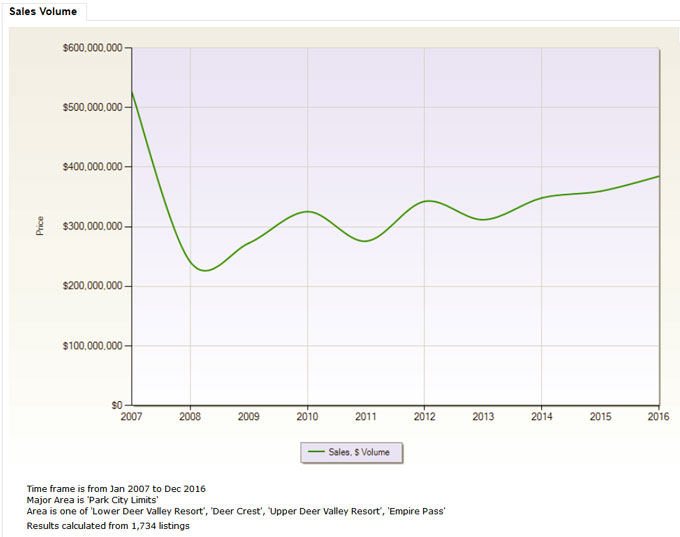Viewport: 680px width, 537px height.
Task: Select the $300,000,000 axis label
Action: [x=93, y=226]
